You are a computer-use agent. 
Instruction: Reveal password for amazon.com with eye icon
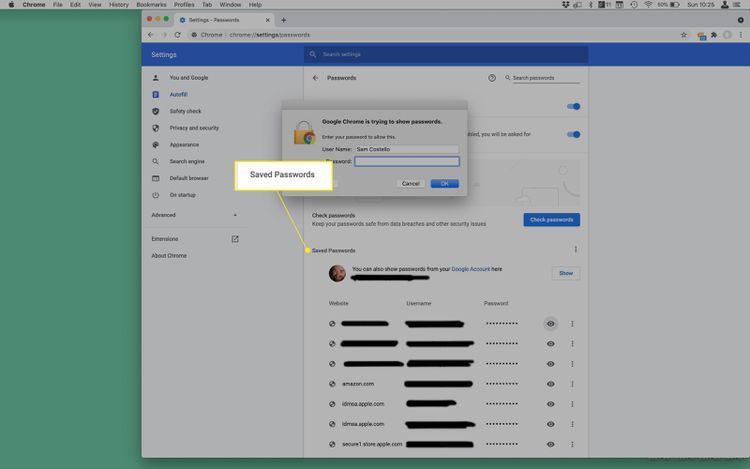point(550,383)
